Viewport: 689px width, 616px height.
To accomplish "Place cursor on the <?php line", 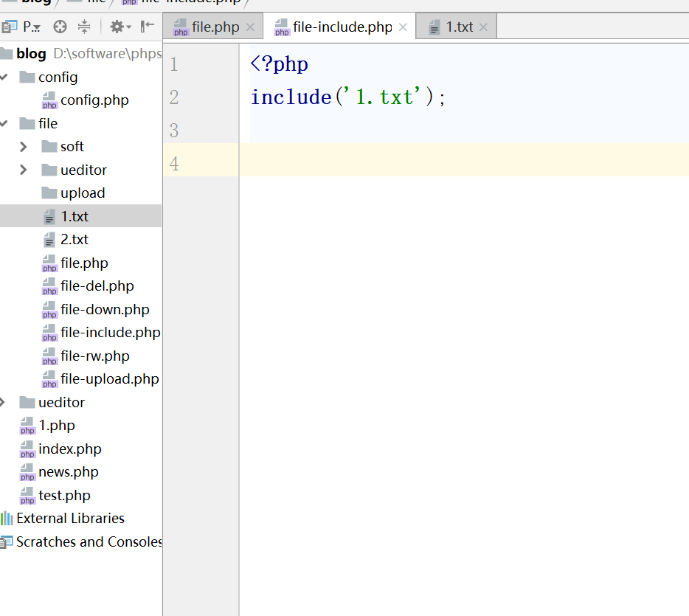I will coord(280,64).
